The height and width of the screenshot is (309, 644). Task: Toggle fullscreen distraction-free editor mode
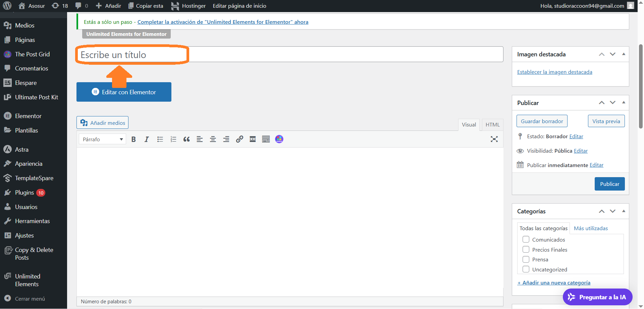click(494, 139)
